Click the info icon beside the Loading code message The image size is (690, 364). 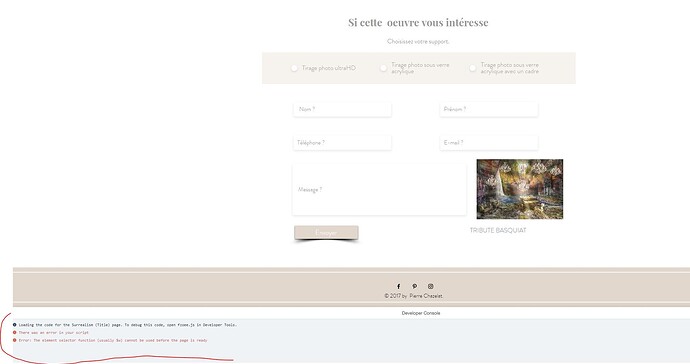tap(15, 325)
